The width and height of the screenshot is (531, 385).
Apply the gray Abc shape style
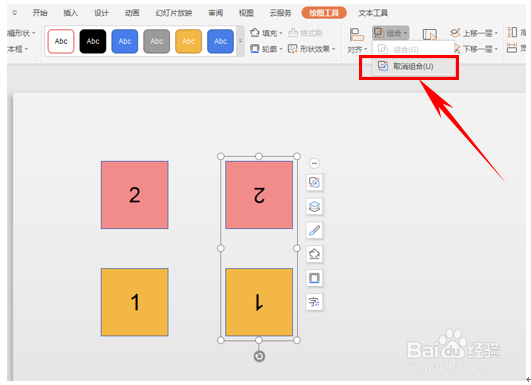coord(156,41)
